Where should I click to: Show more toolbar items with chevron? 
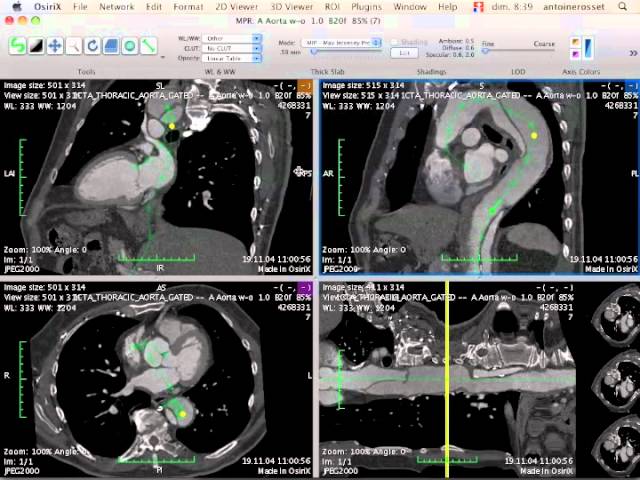pos(633,53)
